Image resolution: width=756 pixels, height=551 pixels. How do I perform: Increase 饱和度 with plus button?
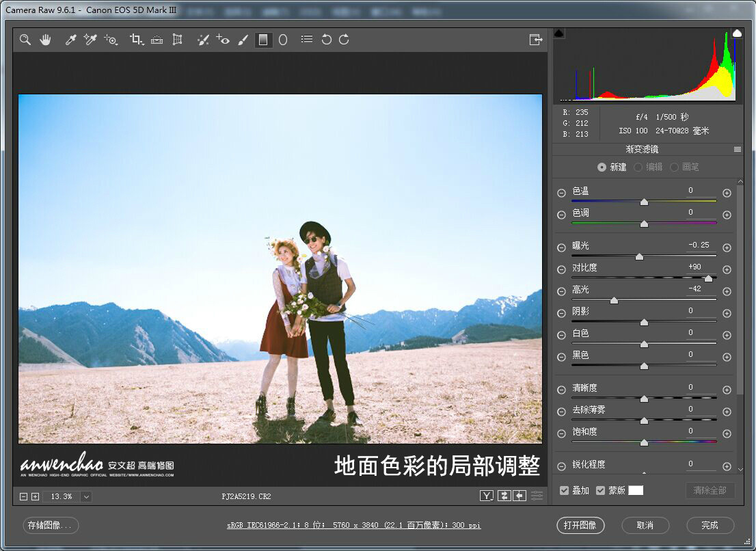tap(727, 433)
